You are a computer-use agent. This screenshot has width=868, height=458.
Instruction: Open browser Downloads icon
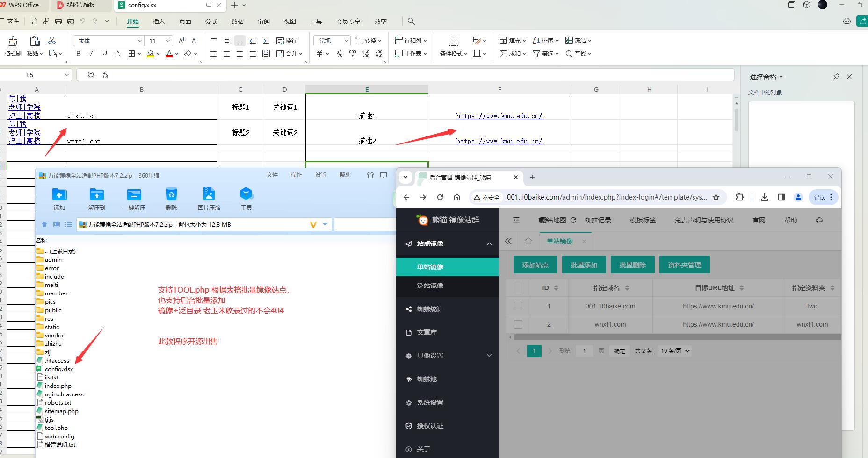pyautogui.click(x=765, y=197)
